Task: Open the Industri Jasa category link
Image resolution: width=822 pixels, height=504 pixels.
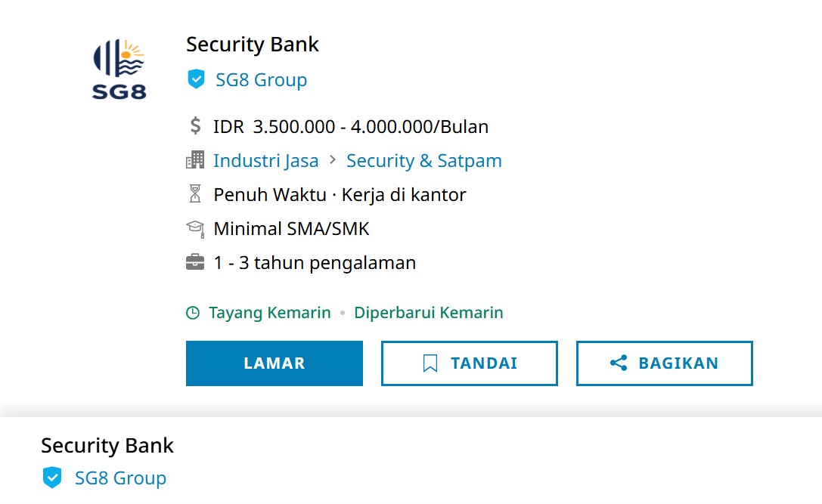Action: tap(265, 160)
